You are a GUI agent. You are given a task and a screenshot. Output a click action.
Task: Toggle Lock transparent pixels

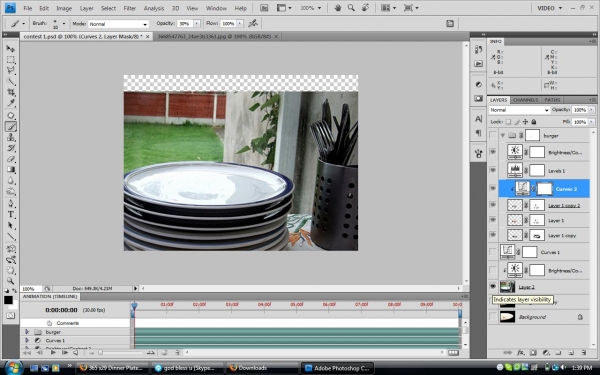(x=508, y=122)
